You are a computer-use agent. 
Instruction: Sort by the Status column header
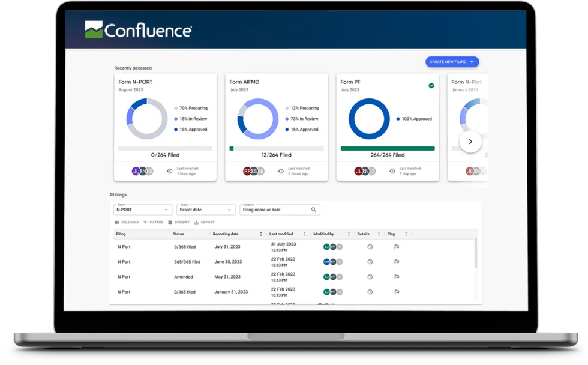click(178, 234)
